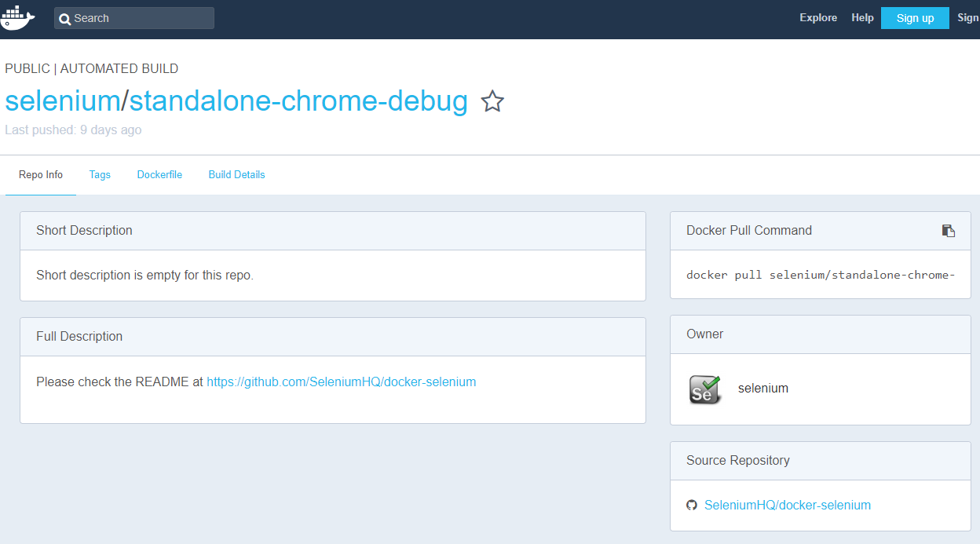The height and width of the screenshot is (544, 980).
Task: Star the standalone-chrome-debug repository
Action: coord(492,101)
